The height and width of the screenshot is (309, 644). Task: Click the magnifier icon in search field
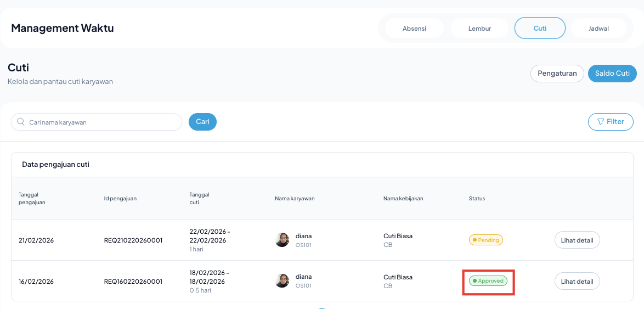(21, 122)
